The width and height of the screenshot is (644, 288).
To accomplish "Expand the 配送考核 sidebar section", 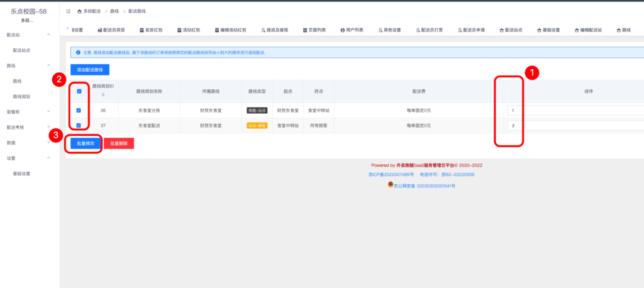I will click(48, 127).
